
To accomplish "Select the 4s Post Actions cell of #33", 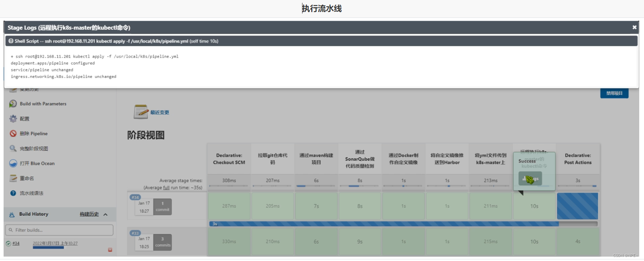I will click(x=578, y=242).
